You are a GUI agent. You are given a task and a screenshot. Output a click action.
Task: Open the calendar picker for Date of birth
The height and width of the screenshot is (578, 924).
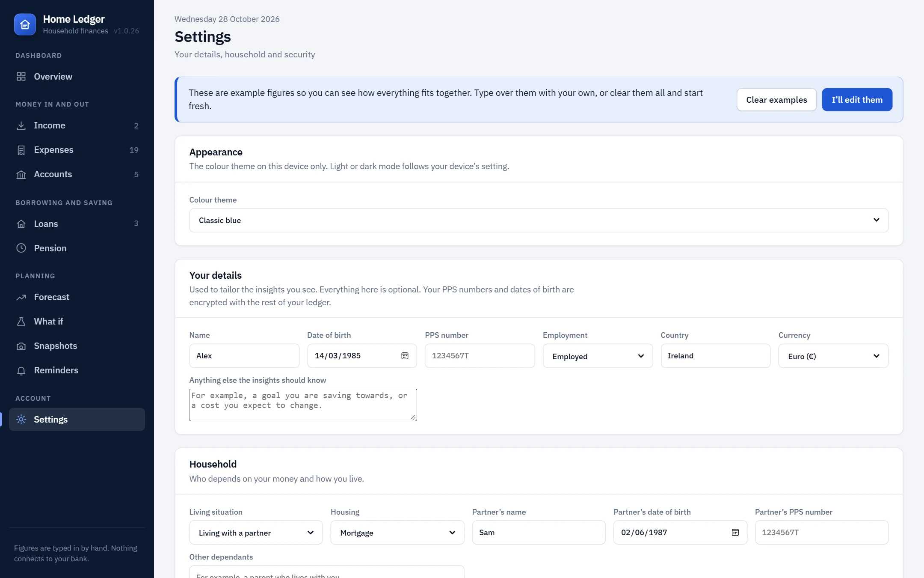tap(405, 356)
